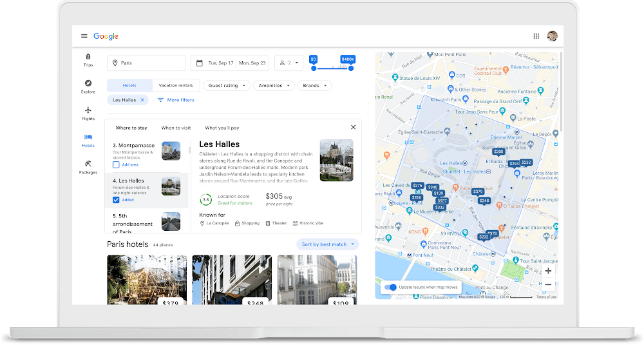Open the hotel photo card priced $248
Screen dimensions: 644x345
(x=232, y=280)
